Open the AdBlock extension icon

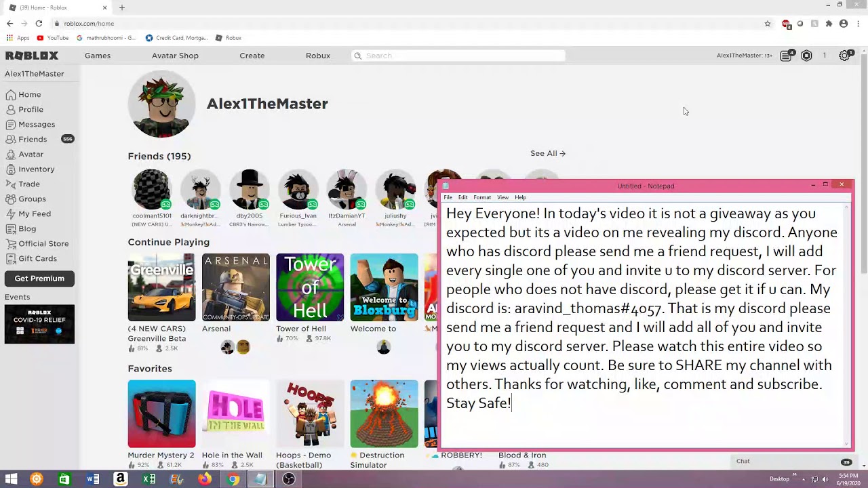click(x=786, y=24)
